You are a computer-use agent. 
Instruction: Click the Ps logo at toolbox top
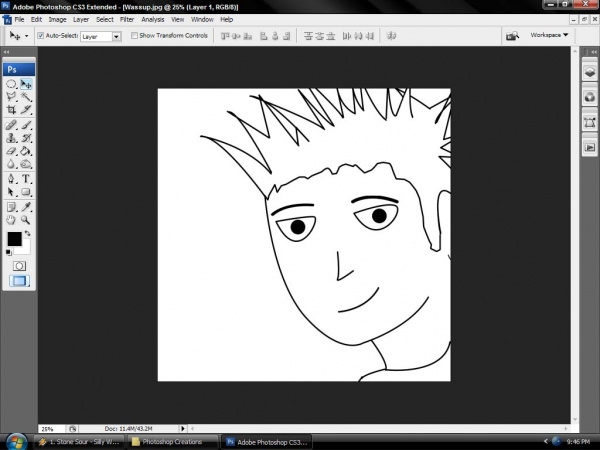tap(19, 69)
